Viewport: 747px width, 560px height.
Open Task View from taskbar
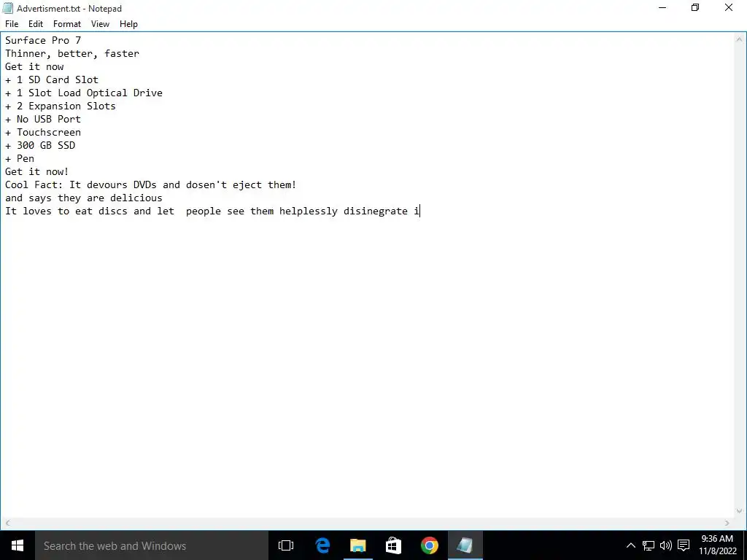[286, 545]
